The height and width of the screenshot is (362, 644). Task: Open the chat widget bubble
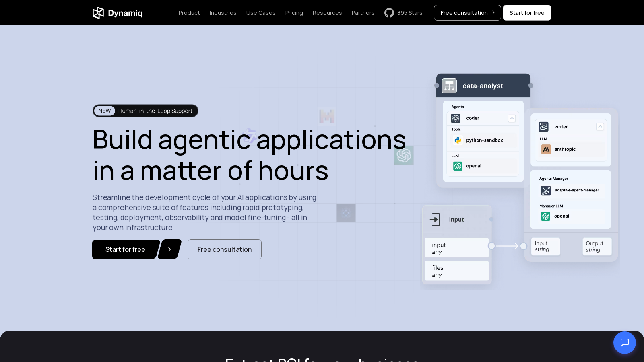tap(624, 343)
